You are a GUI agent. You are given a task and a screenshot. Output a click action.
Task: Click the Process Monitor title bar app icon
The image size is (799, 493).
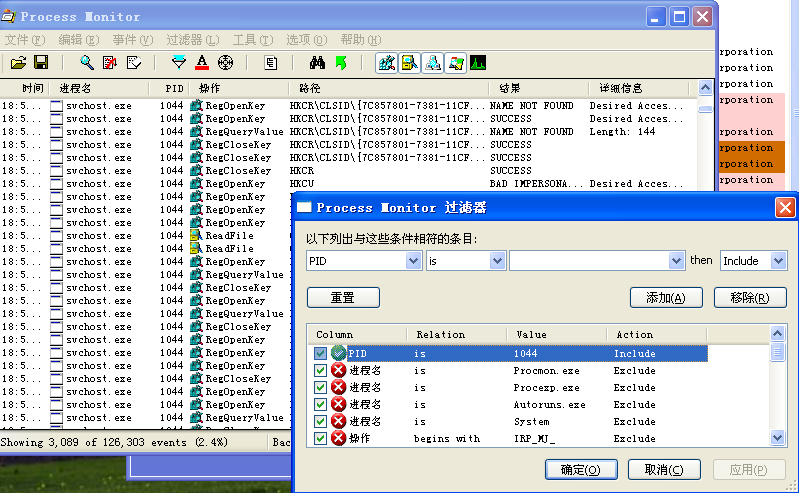coord(8,16)
